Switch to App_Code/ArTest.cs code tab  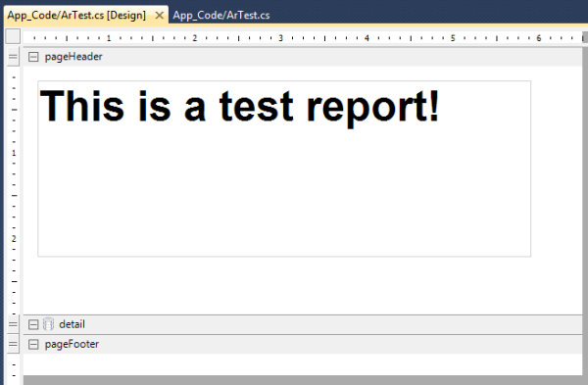(x=221, y=15)
